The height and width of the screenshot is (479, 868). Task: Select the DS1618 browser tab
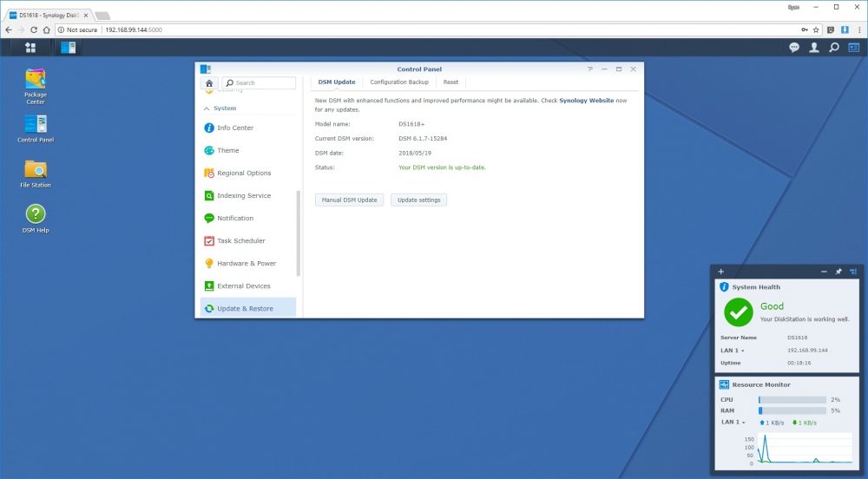coord(48,15)
